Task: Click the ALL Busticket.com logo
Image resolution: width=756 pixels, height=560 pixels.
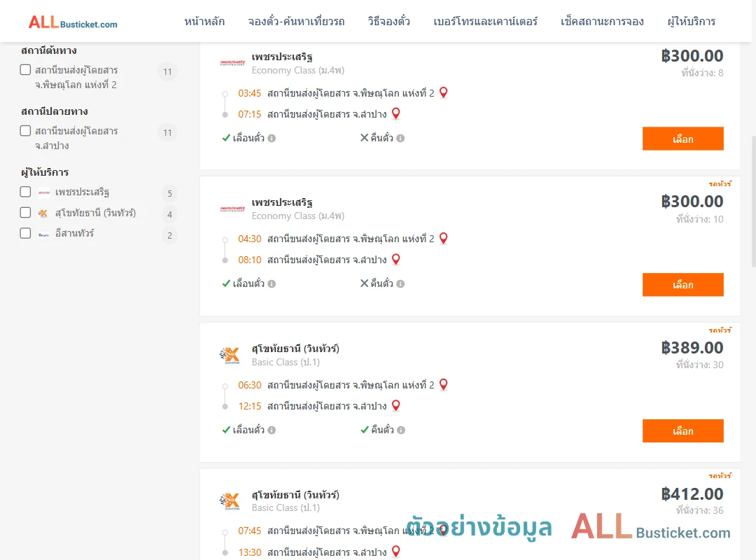Action: (x=73, y=22)
